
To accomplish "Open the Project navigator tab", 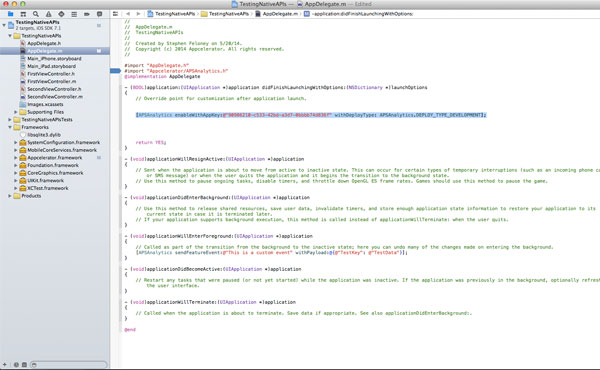I will coord(10,14).
